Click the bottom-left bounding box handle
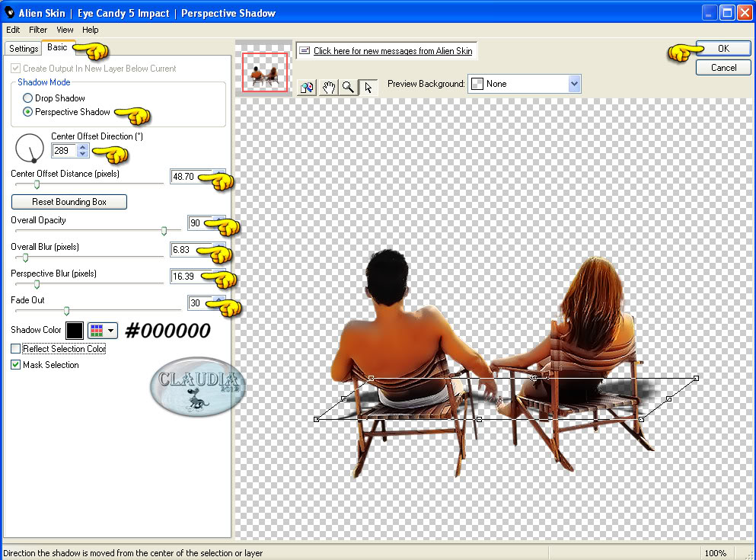 [316, 419]
